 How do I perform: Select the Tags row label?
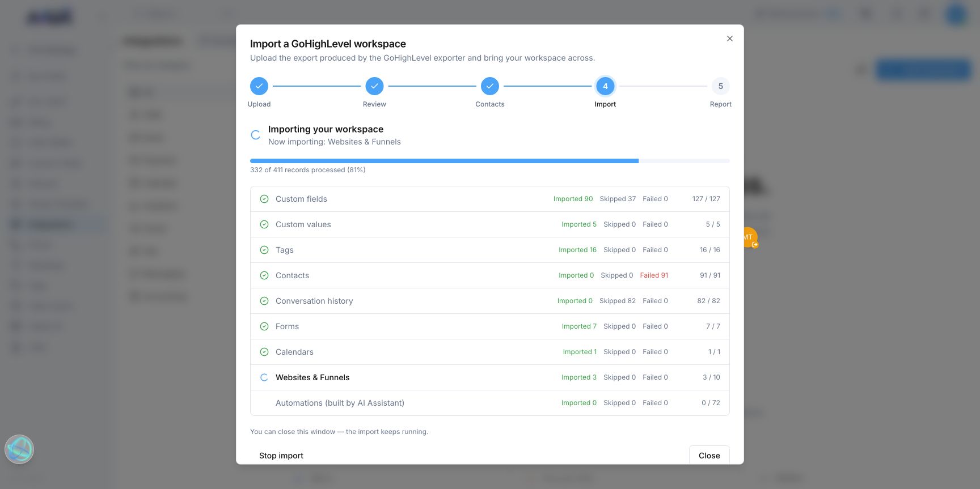click(285, 250)
